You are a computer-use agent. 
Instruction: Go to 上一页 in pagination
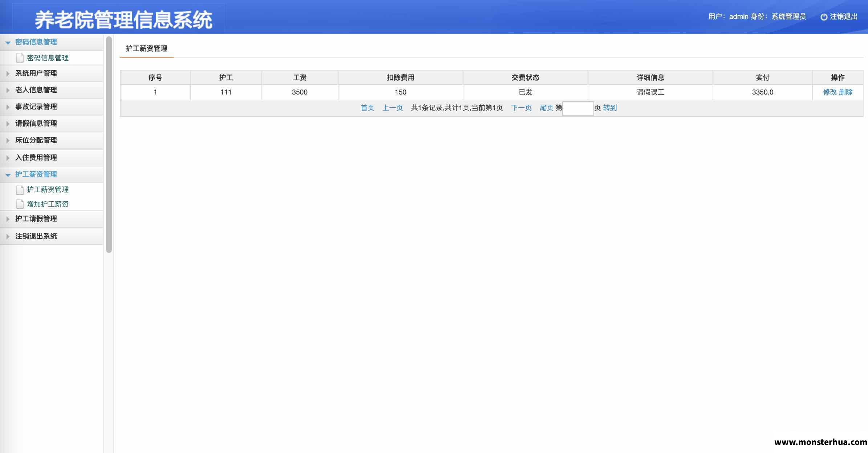(393, 108)
